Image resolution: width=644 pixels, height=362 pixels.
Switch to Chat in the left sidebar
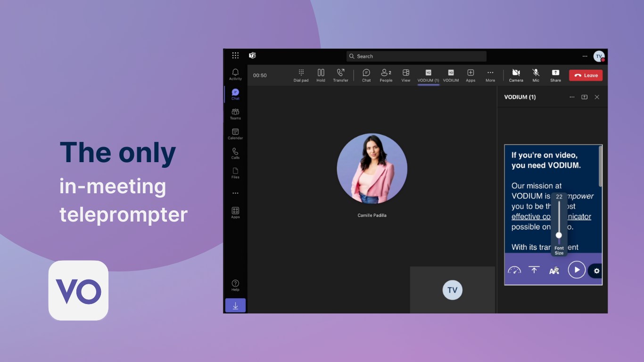tap(235, 94)
